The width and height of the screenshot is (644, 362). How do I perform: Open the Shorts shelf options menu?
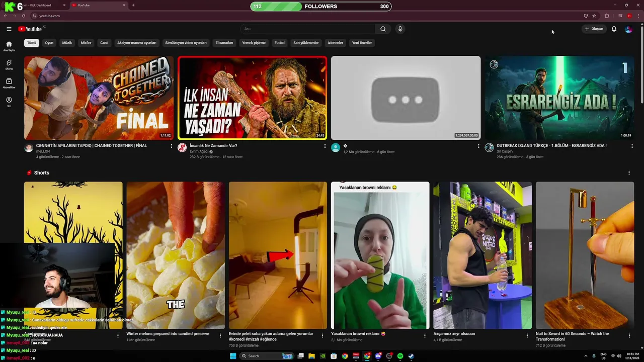point(629,172)
